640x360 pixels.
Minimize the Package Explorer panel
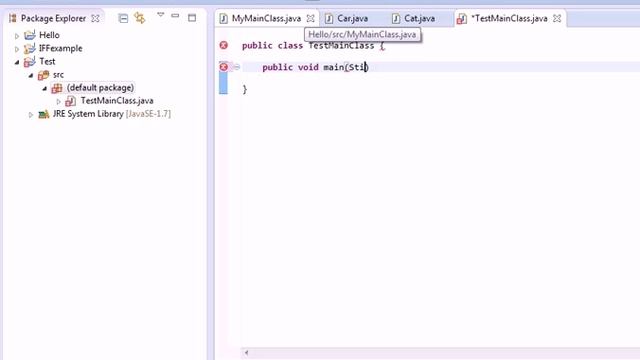pyautogui.click(x=175, y=16)
